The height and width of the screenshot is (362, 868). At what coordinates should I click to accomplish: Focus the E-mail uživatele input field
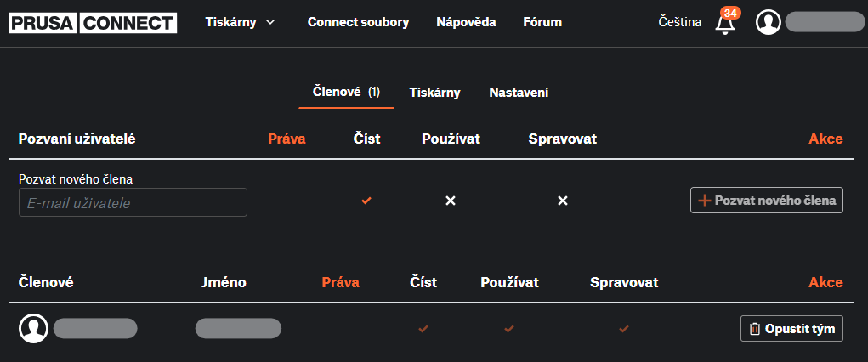coord(133,202)
